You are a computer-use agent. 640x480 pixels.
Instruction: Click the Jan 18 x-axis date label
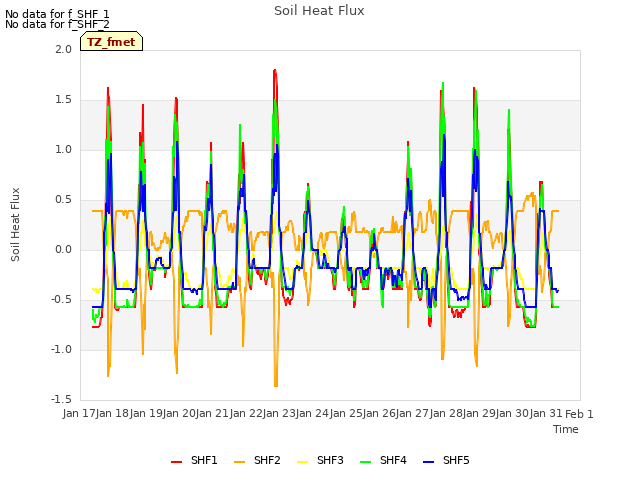(113, 413)
